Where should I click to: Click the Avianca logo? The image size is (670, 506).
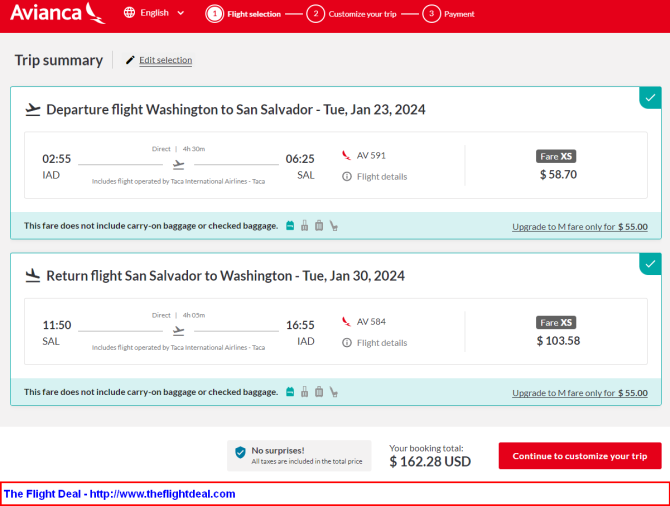click(58, 13)
